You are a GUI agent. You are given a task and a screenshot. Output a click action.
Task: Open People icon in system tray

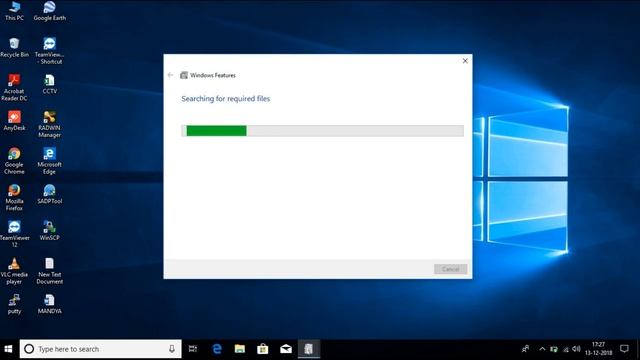525,349
